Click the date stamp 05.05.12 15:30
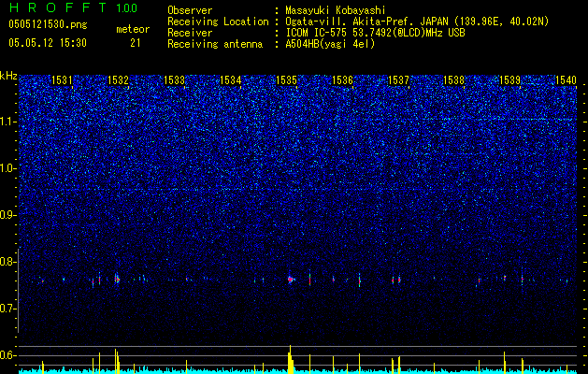588x374 pixels. 48,43
